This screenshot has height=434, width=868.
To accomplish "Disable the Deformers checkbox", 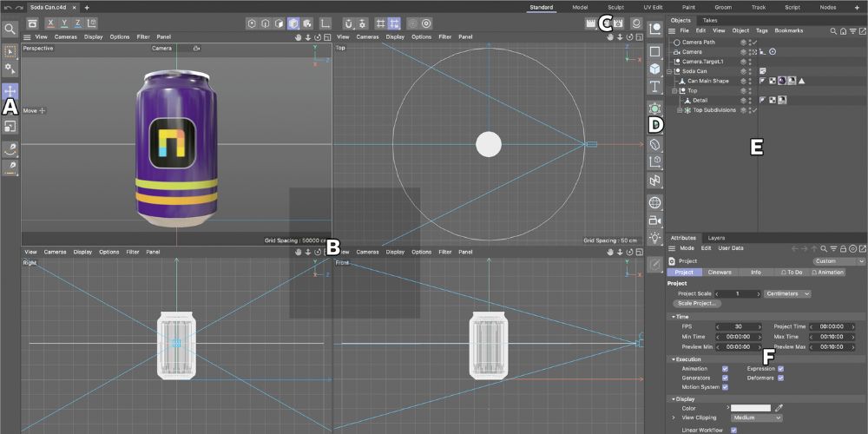I will [781, 378].
